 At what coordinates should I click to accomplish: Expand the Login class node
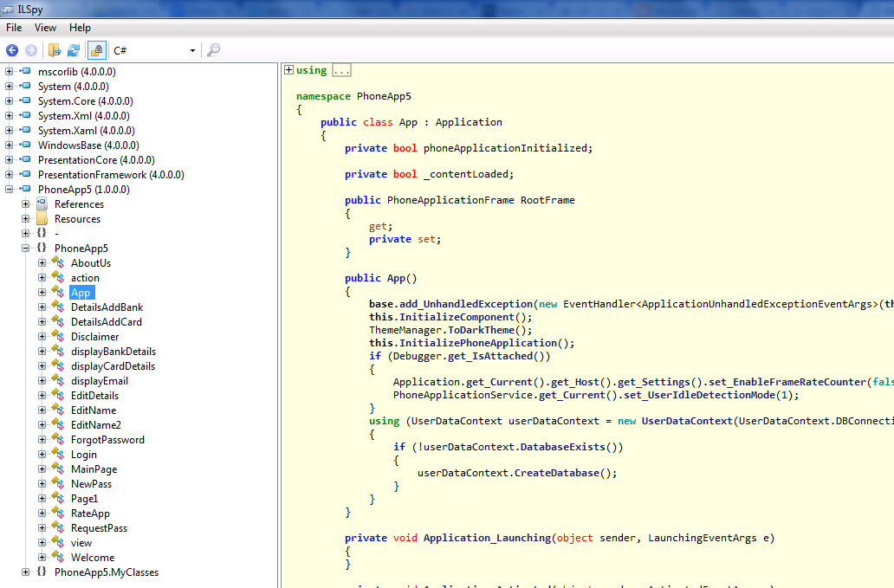[42, 454]
